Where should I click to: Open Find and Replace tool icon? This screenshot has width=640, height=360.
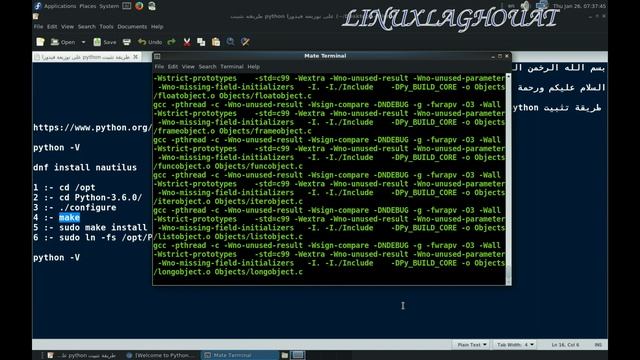point(245,42)
